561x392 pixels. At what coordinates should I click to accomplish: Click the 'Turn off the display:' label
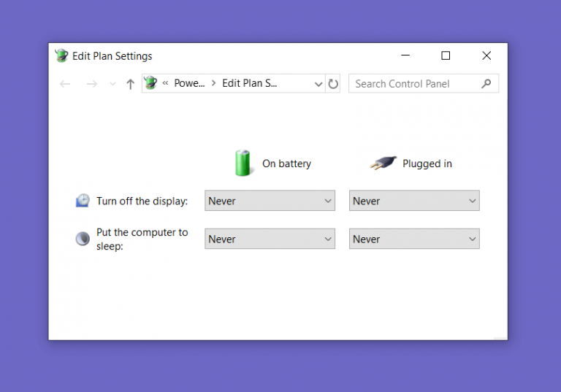[142, 201]
